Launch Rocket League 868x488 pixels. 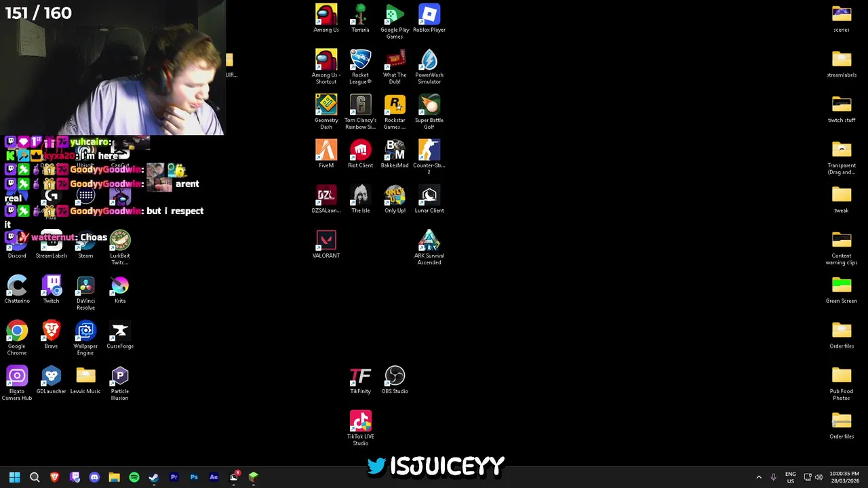(360, 67)
